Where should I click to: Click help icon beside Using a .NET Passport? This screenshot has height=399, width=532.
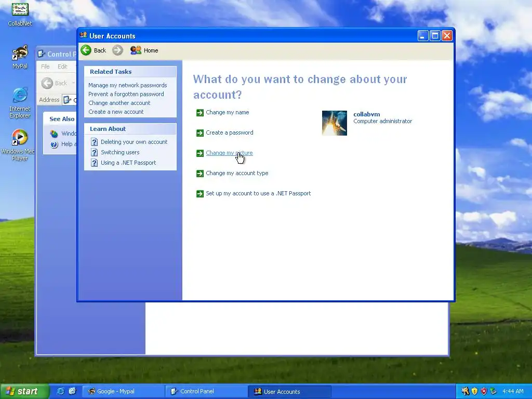95,163
